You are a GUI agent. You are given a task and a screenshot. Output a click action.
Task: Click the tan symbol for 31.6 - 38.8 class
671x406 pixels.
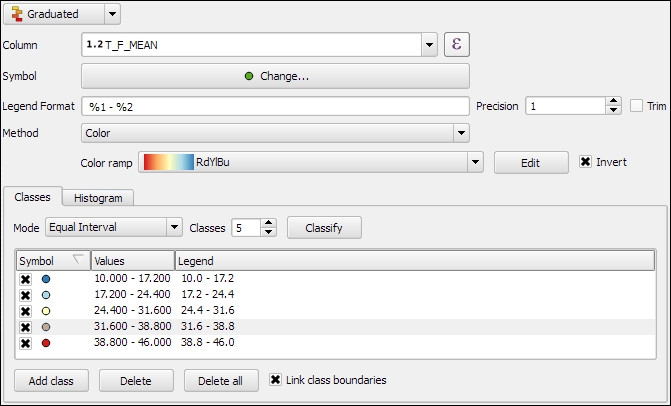[x=46, y=327]
